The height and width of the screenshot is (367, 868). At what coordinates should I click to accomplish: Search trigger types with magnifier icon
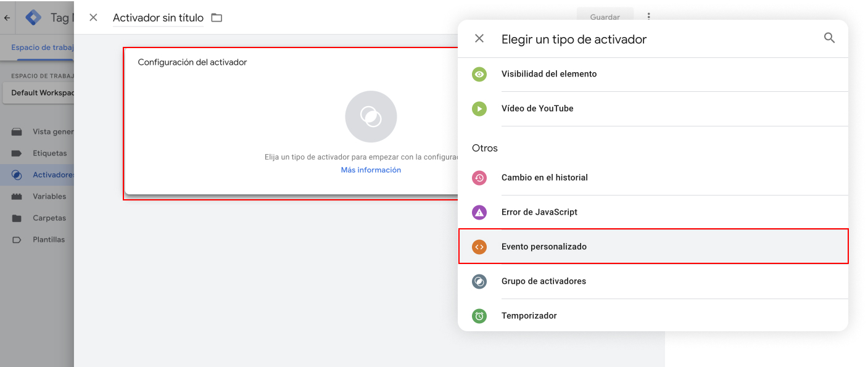point(830,38)
